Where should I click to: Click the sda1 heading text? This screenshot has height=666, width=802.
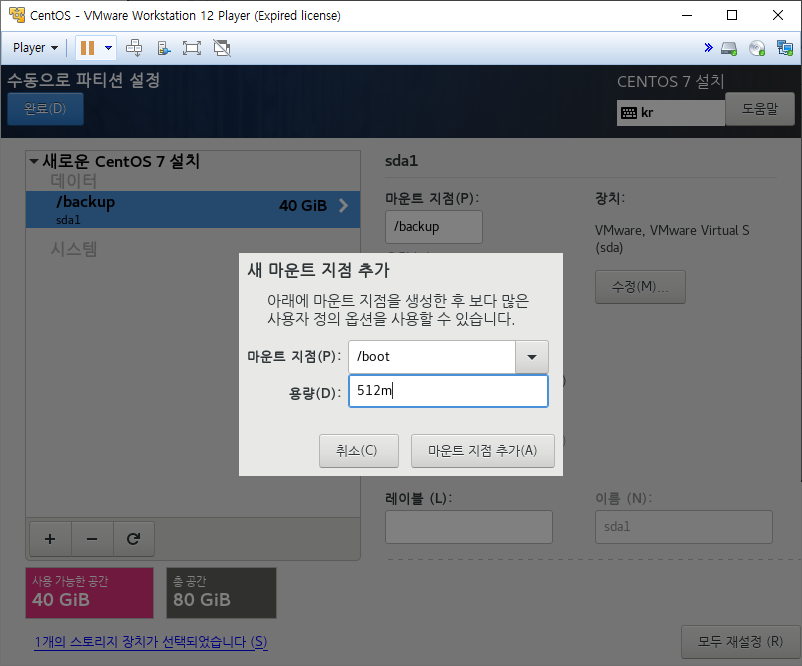pyautogui.click(x=402, y=161)
